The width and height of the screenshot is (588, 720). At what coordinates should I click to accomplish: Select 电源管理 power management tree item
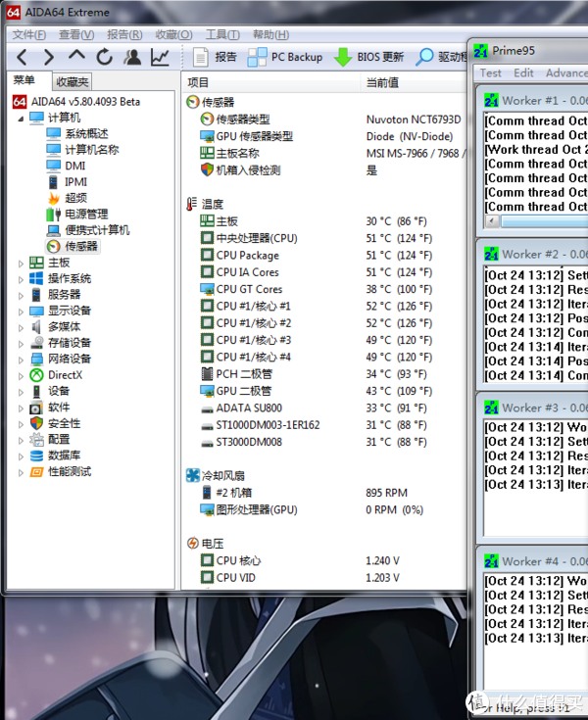(85, 214)
